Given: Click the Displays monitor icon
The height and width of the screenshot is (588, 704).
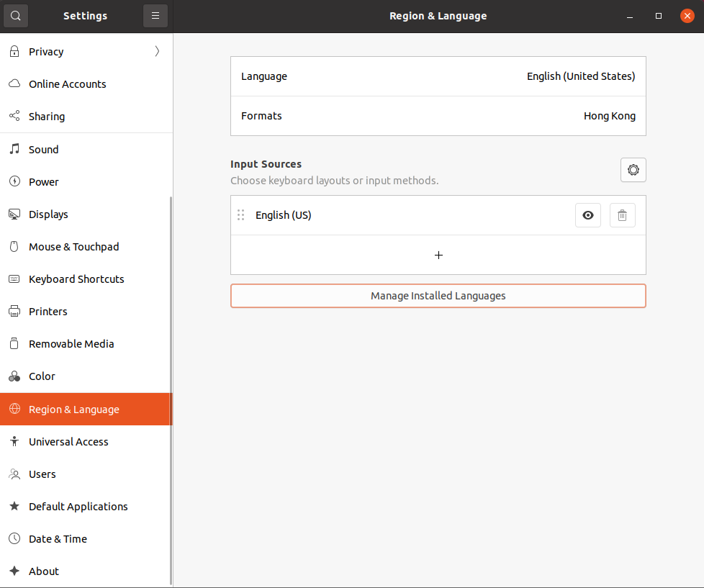Looking at the screenshot, I should [x=14, y=214].
